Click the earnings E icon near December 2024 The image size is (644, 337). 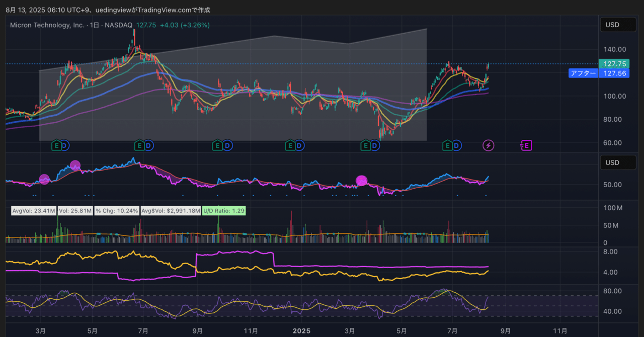pos(290,146)
